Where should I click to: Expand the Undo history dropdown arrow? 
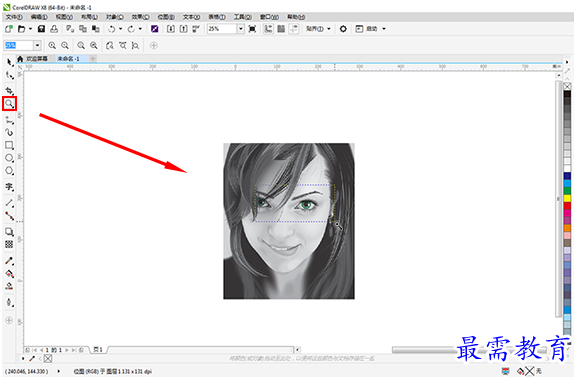[x=121, y=29]
